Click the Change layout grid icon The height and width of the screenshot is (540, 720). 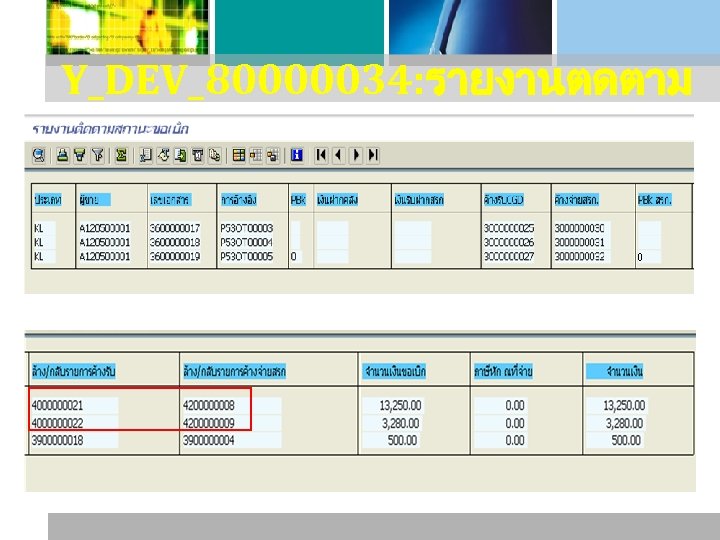[x=239, y=155]
